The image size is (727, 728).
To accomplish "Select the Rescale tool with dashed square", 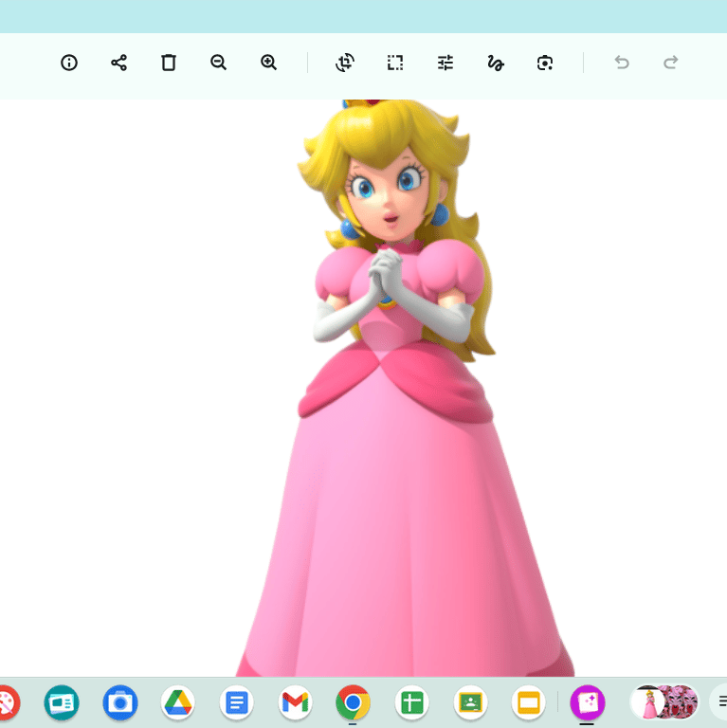I will point(395,63).
